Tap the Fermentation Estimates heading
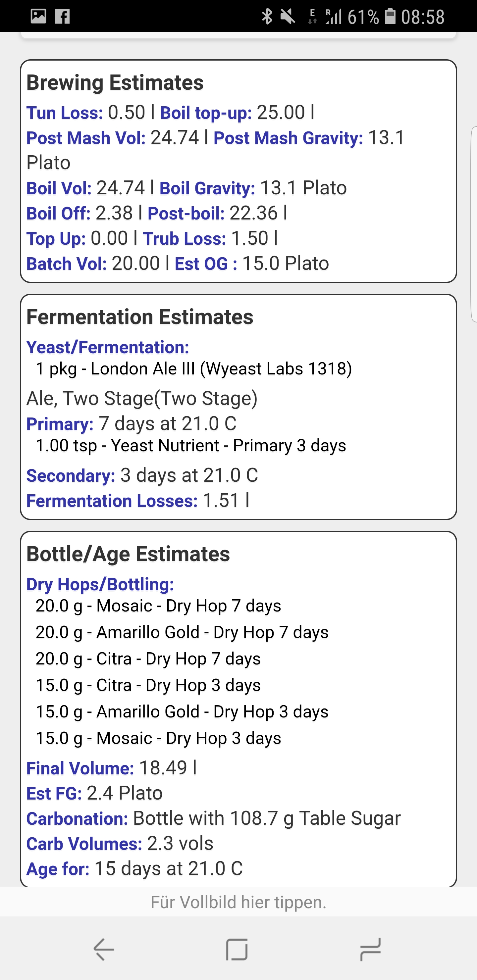The width and height of the screenshot is (477, 980). [x=140, y=317]
